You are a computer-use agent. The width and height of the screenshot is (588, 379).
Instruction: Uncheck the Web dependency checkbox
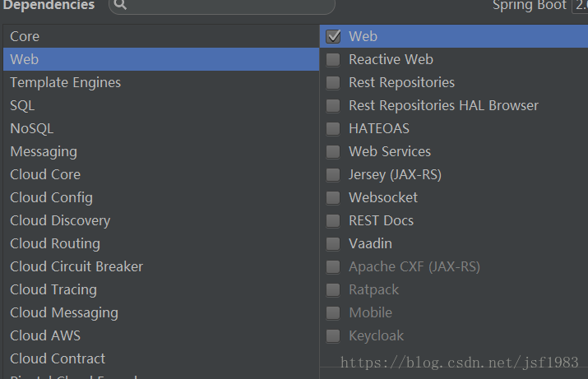[333, 36]
